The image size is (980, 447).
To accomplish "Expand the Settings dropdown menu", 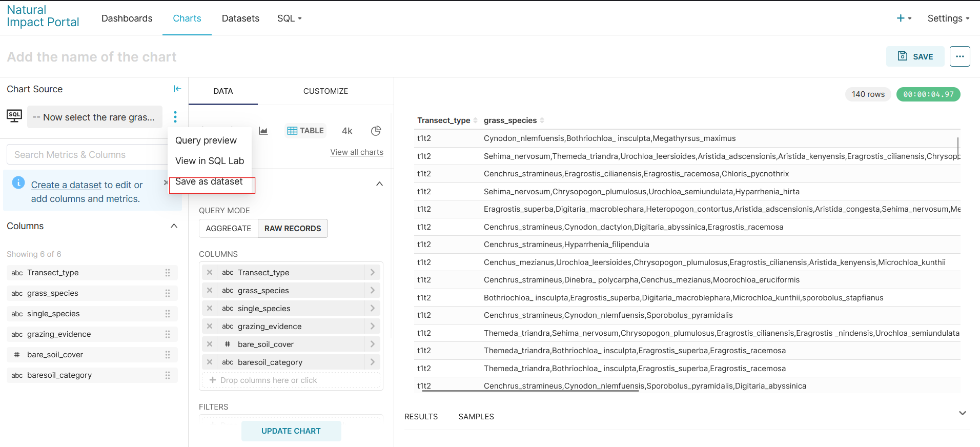I will coord(948,18).
